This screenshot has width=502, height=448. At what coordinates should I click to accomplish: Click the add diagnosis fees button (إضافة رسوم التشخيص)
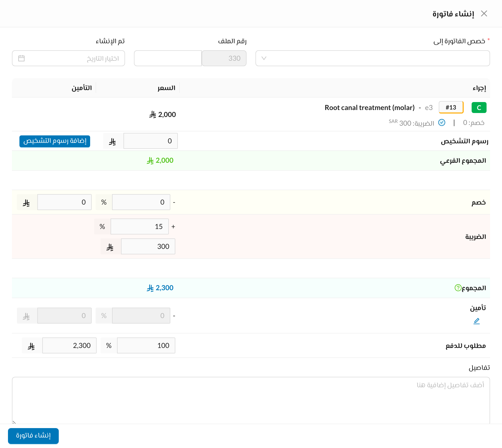pyautogui.click(x=55, y=141)
